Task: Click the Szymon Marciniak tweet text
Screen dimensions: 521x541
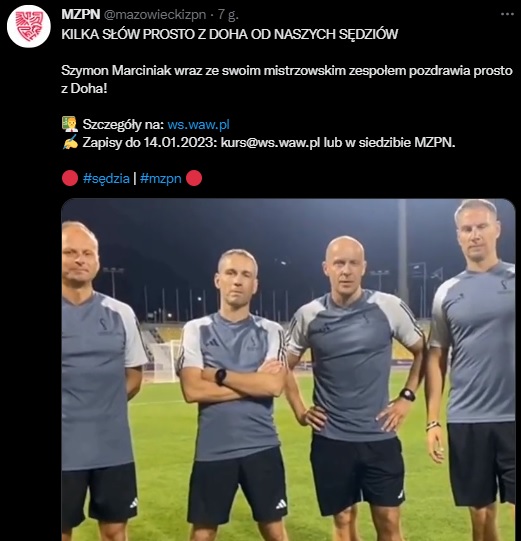Action: pyautogui.click(x=287, y=79)
